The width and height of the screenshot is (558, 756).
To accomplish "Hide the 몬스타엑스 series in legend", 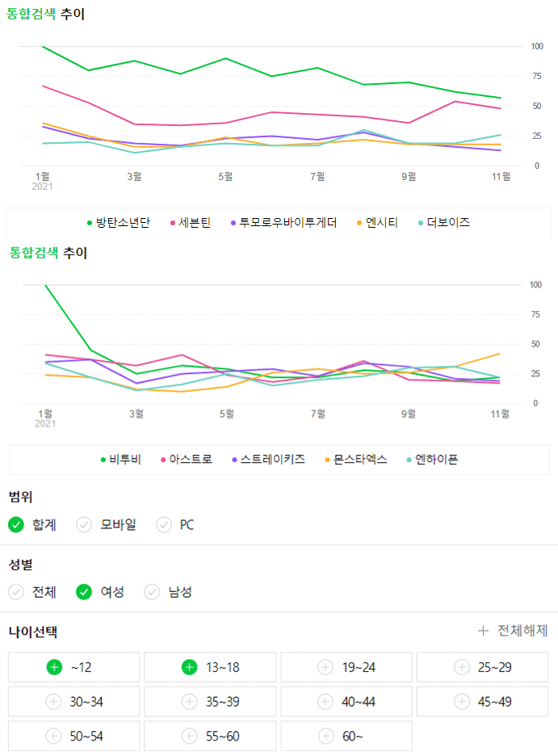I will (355, 460).
